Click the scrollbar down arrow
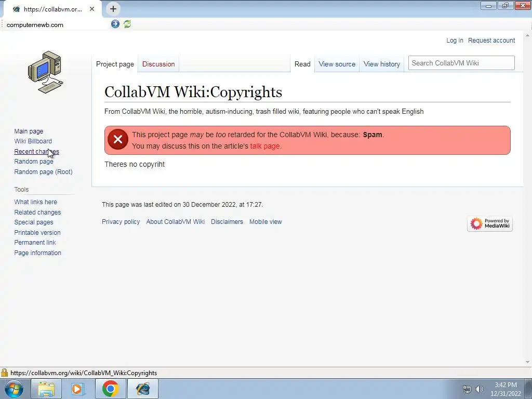 pyautogui.click(x=528, y=362)
